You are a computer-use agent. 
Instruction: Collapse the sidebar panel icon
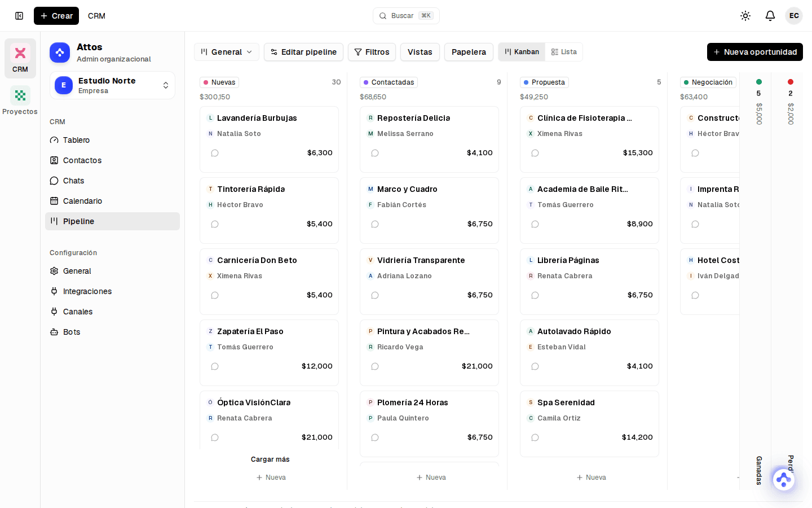(x=19, y=16)
